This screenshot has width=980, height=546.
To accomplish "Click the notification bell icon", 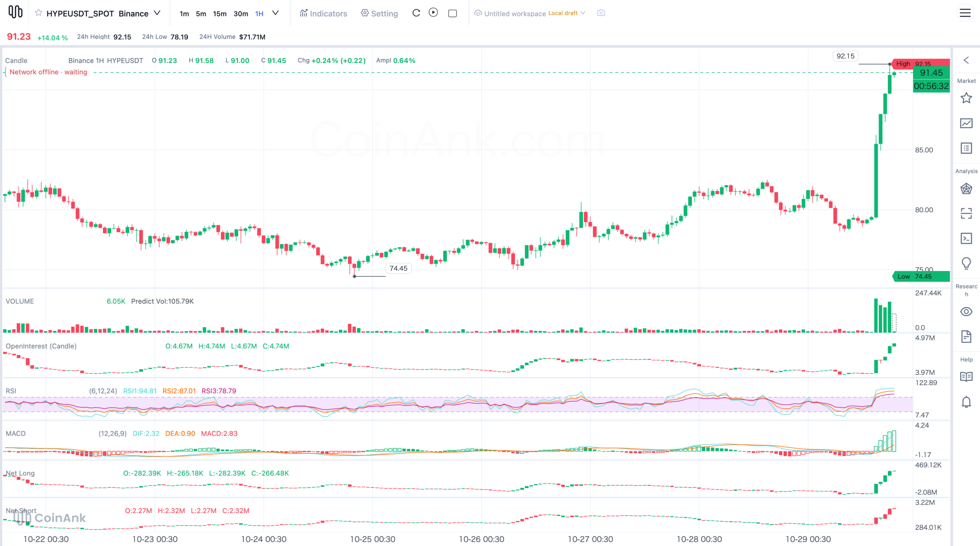I will tap(966, 402).
